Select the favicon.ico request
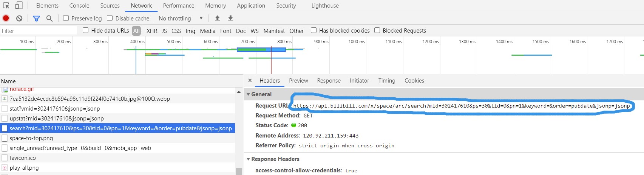The height and width of the screenshot is (175, 644). [x=23, y=158]
